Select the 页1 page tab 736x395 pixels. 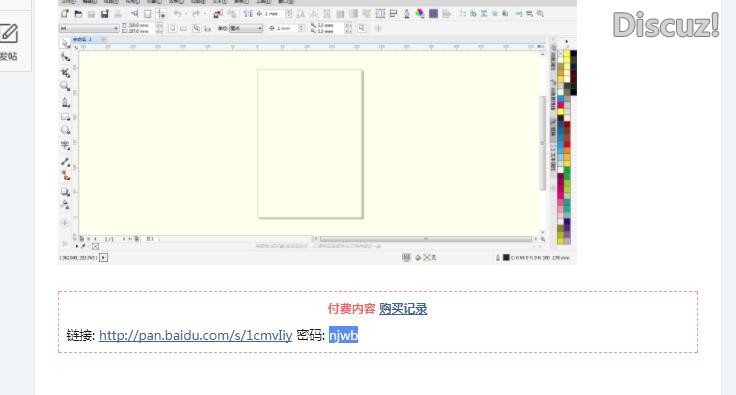point(150,239)
